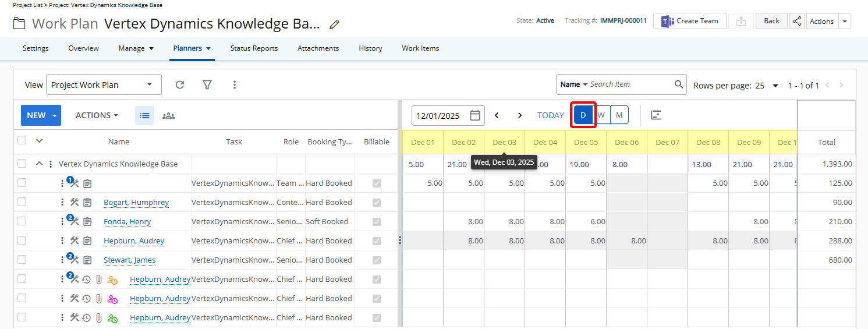Viewport: 868px width, 329px height.
Task: Switch to the Work Items tab
Action: 420,48
